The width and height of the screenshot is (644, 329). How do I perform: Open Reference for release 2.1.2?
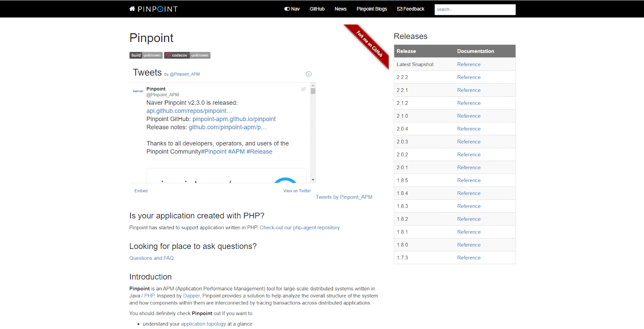(x=469, y=103)
